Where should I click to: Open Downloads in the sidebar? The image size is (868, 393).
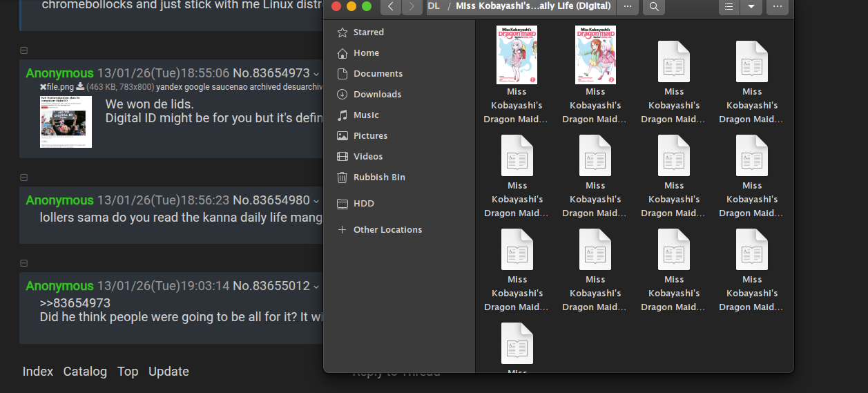(399, 95)
